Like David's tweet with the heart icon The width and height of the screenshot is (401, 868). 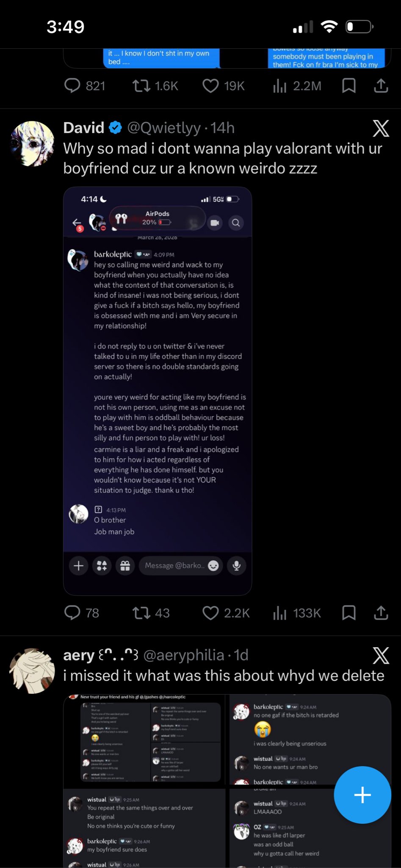tap(210, 613)
